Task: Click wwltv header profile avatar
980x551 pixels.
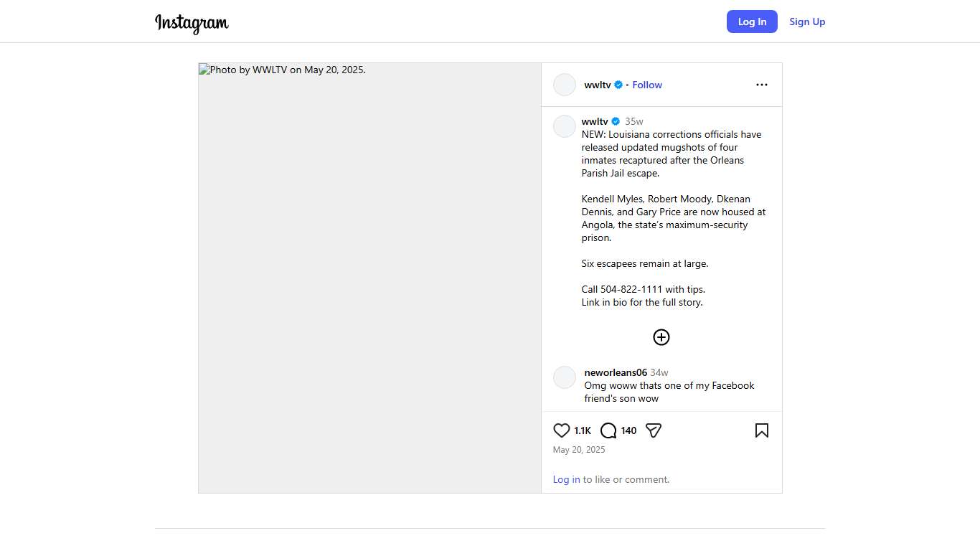Action: point(565,85)
